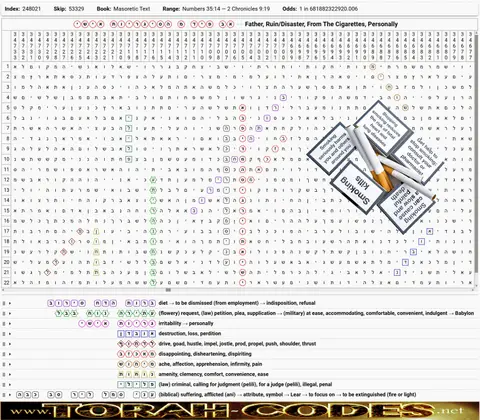
Task: Expand the '(flowery) request, (law) petition' entry
Action: (10, 313)
